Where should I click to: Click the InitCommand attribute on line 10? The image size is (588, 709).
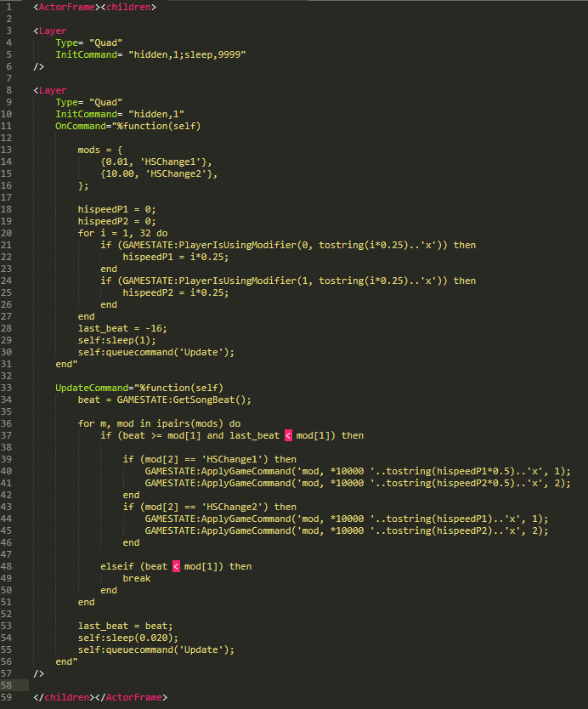tap(86, 115)
